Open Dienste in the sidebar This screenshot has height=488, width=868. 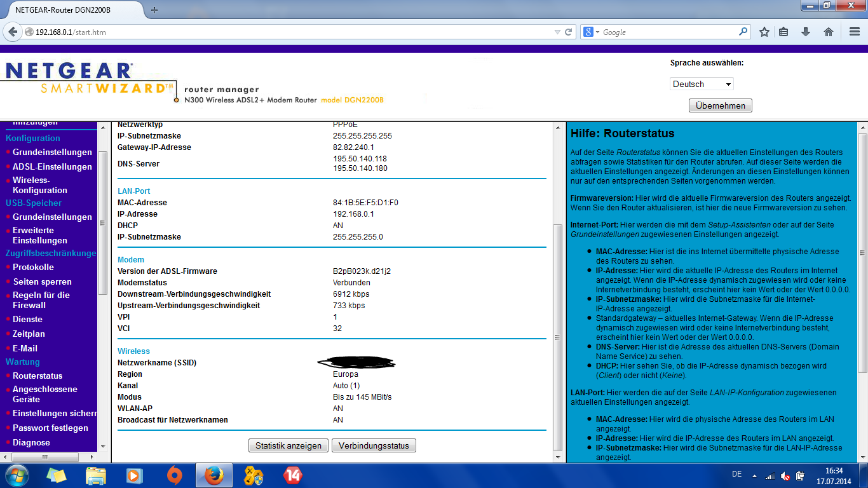point(27,320)
